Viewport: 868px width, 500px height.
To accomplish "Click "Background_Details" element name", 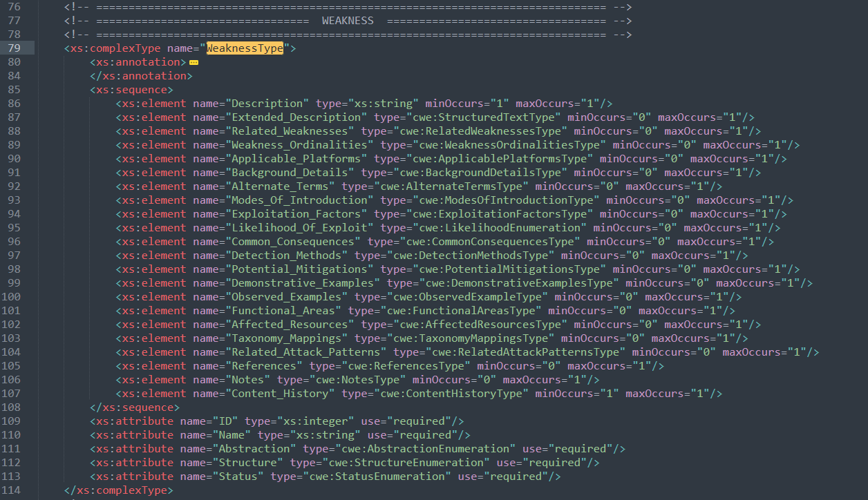I will pos(290,173).
